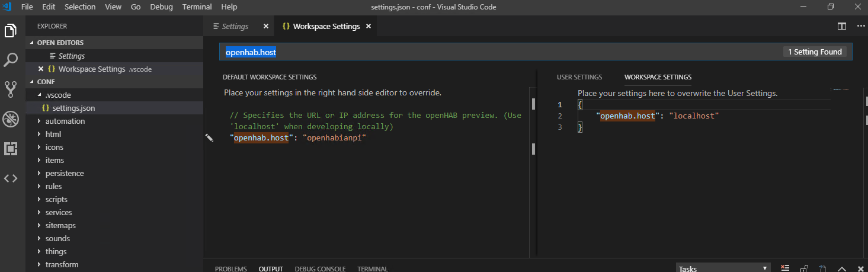Toggle the output scroll lock icon
This screenshot has height=272, width=868.
point(804,268)
